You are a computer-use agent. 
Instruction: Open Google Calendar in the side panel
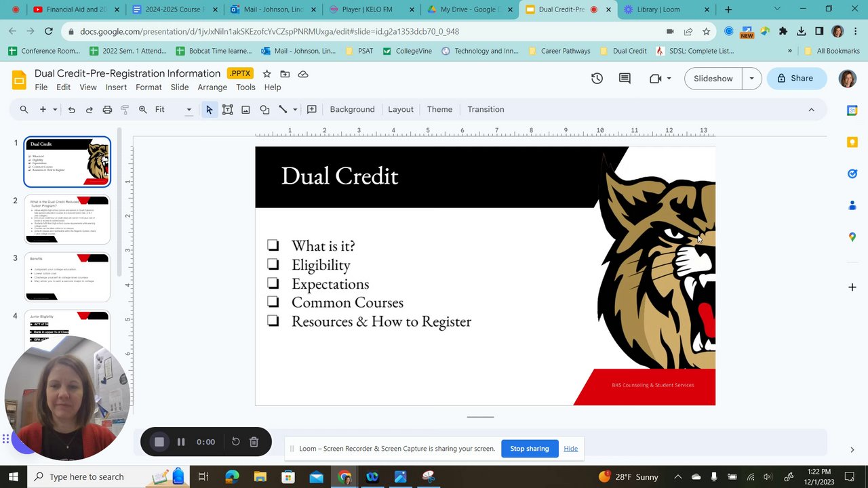click(x=852, y=110)
